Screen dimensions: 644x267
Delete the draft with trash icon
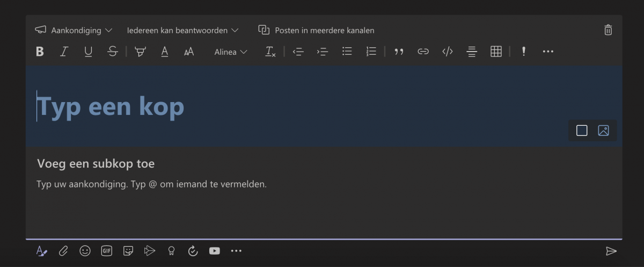coord(608,30)
